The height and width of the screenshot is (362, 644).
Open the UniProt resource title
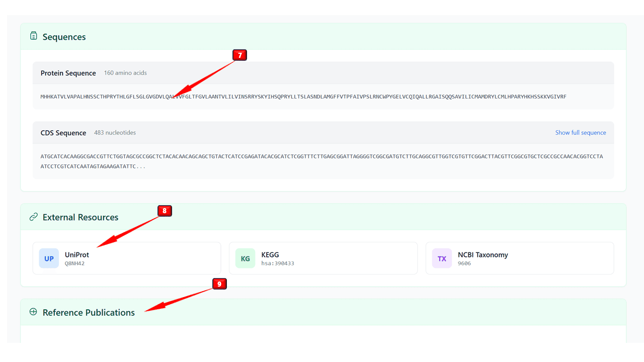(77, 255)
